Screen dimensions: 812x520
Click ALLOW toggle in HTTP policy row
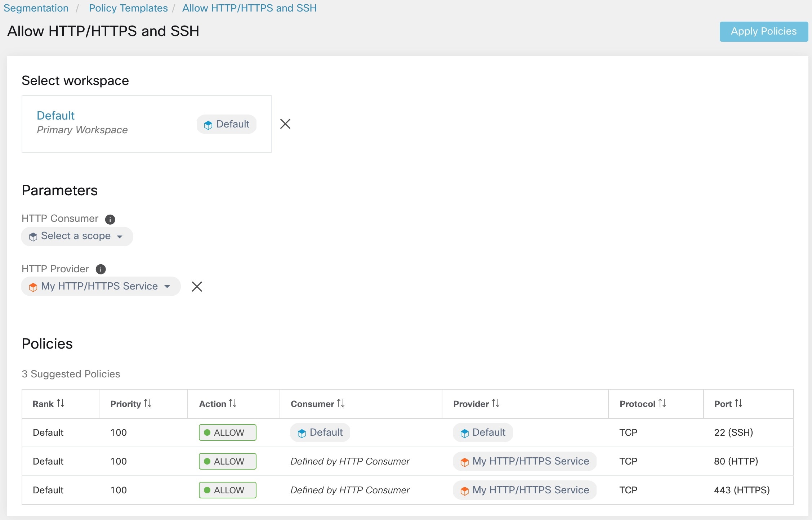click(x=227, y=461)
